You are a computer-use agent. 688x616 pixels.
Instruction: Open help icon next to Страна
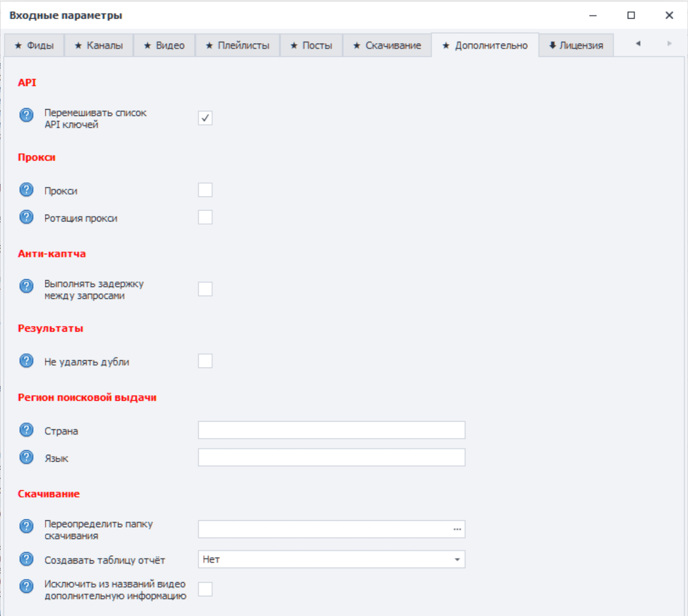point(27,430)
